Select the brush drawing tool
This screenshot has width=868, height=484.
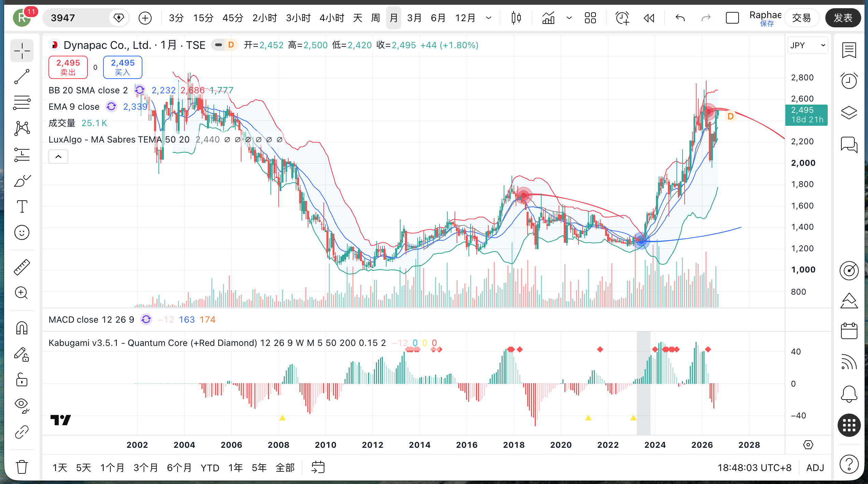click(x=22, y=180)
